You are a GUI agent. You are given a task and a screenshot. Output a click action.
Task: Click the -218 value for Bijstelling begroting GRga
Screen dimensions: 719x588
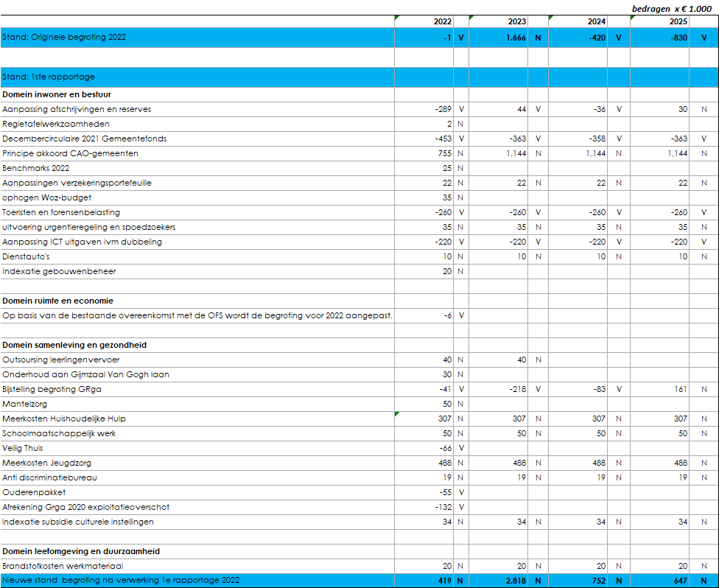tap(518, 389)
